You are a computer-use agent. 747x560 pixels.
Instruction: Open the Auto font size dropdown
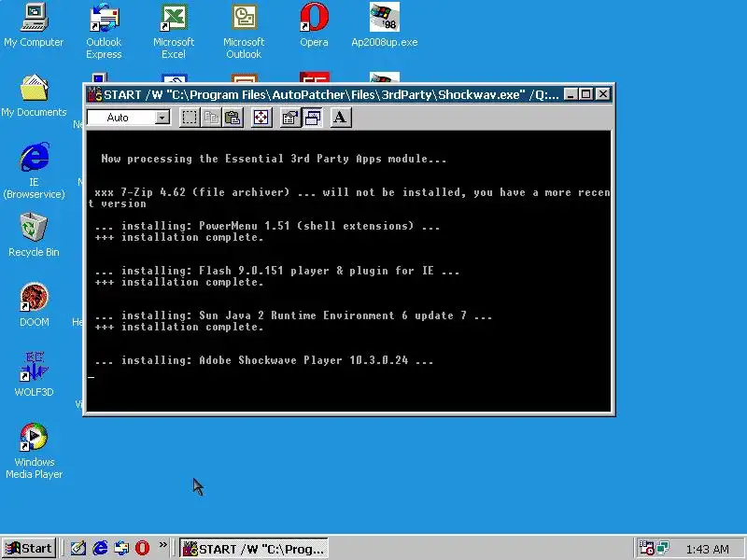[162, 118]
